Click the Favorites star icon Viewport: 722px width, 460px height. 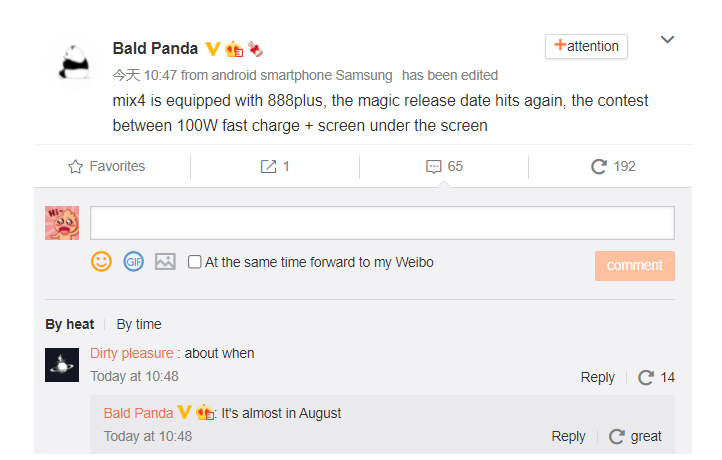[x=76, y=166]
